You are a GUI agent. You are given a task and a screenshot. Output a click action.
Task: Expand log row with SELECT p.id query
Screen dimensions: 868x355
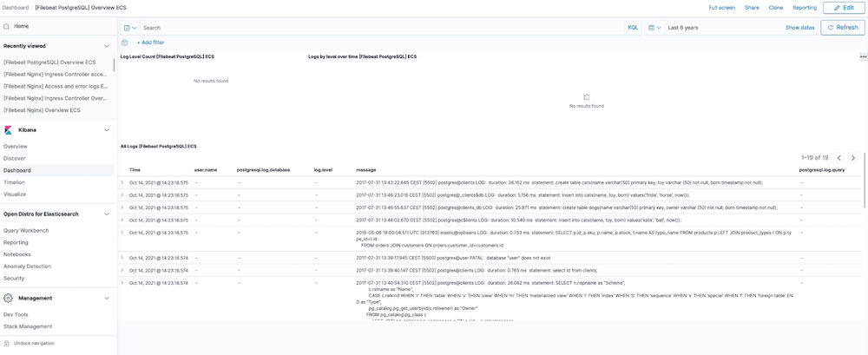tap(122, 233)
